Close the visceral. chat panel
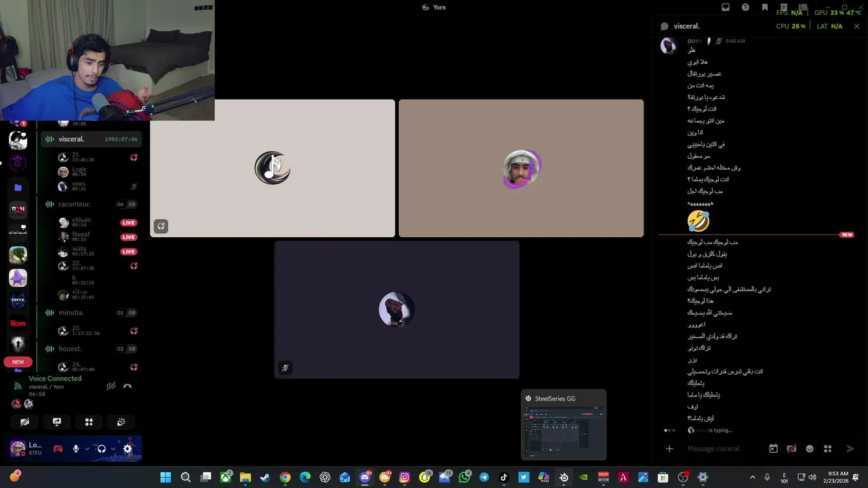Viewport: 868px width, 488px height. (x=856, y=26)
